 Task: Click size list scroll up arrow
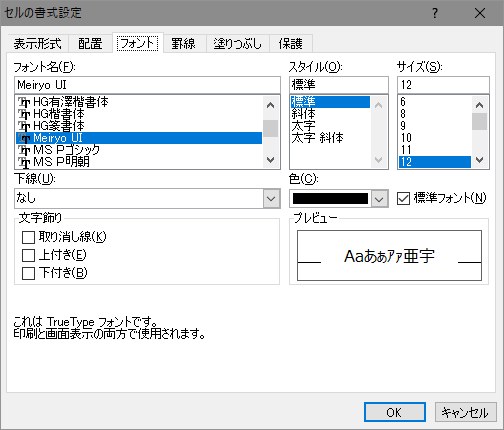[x=480, y=105]
